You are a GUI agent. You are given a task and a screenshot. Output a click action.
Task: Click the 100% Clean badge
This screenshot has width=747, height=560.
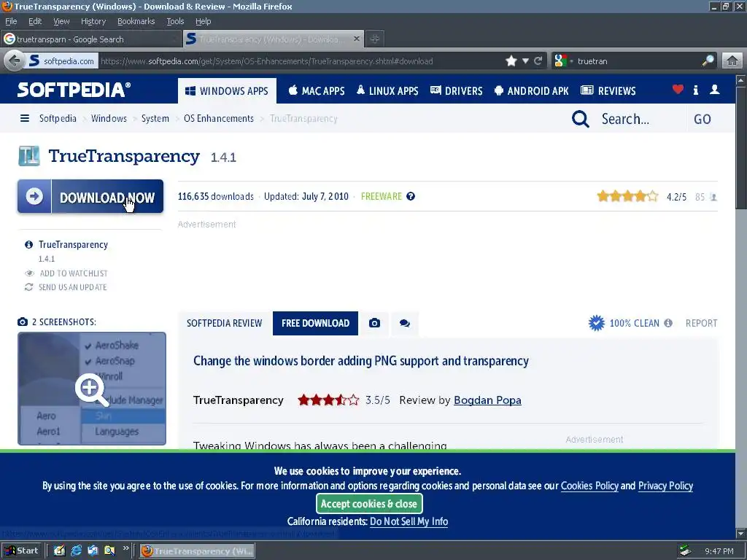(x=624, y=323)
